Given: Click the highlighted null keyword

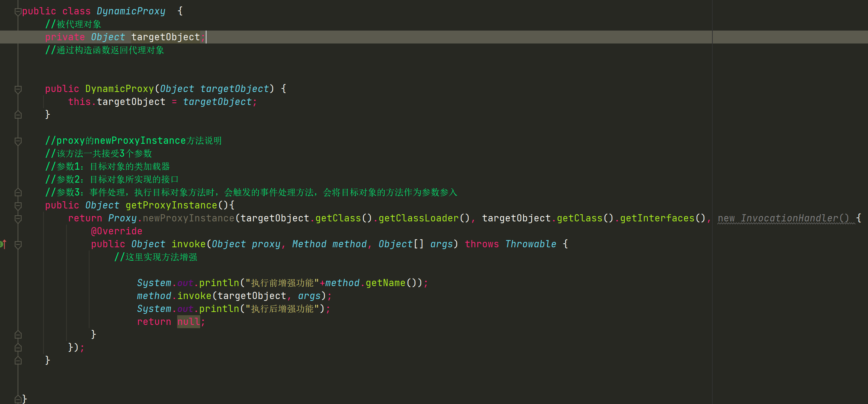Looking at the screenshot, I should [188, 322].
